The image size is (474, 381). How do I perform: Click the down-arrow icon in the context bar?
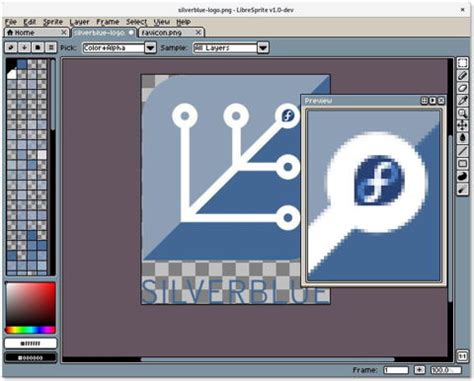(24, 48)
